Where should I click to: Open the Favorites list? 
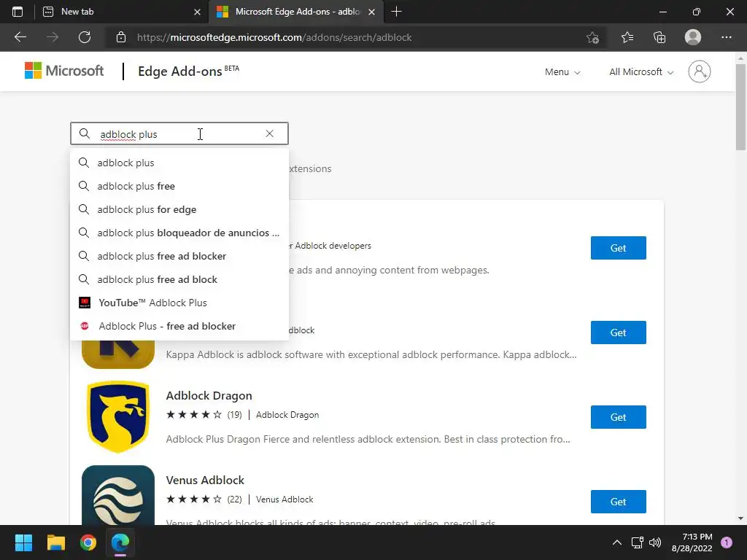tap(627, 37)
